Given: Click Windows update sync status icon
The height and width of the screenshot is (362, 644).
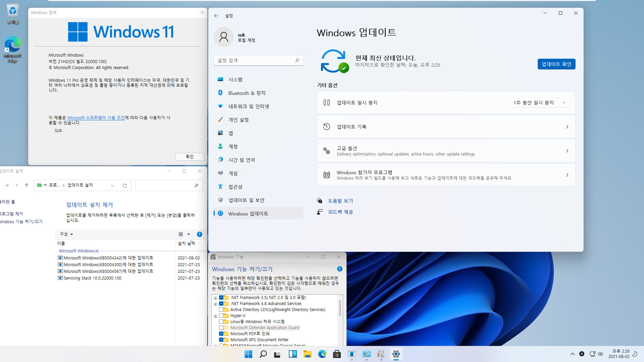Looking at the screenshot, I should 334,61.
